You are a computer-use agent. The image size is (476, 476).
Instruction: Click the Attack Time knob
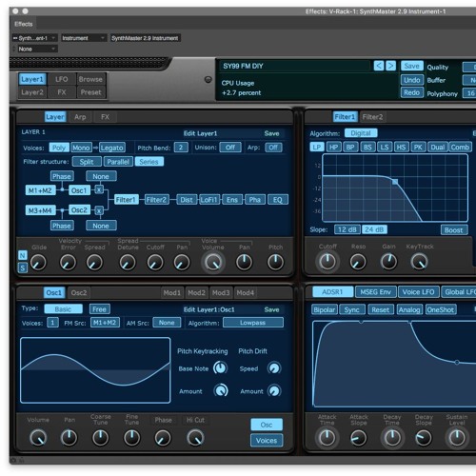(x=327, y=438)
